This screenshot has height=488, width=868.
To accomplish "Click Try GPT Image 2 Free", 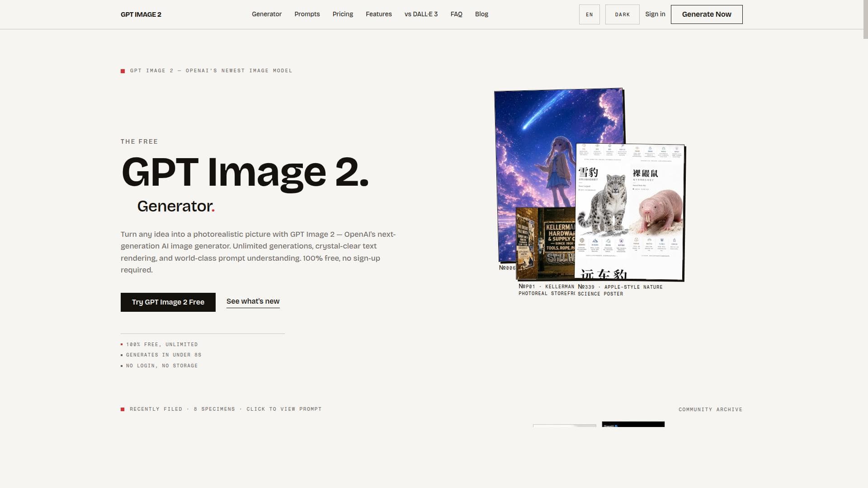I will coord(168,302).
